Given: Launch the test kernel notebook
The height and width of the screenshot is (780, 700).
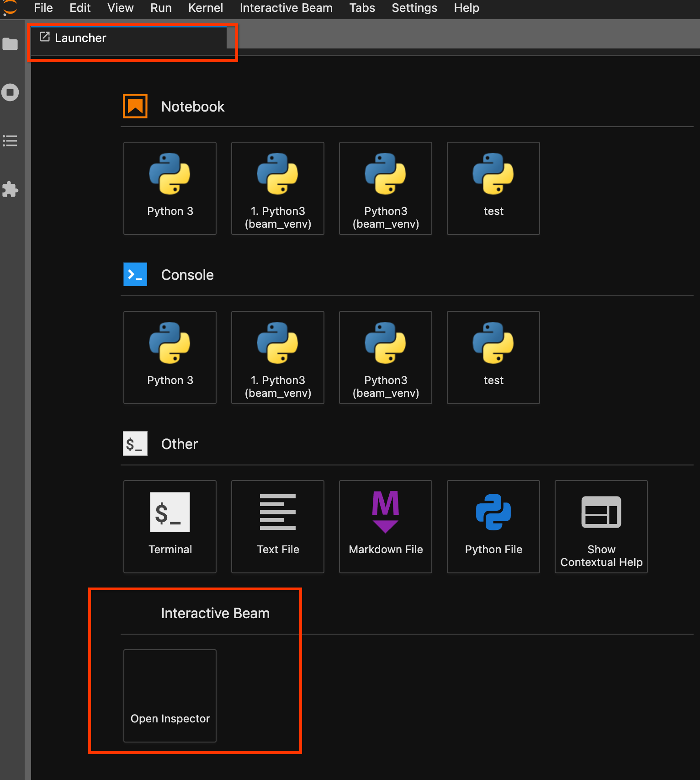Looking at the screenshot, I should point(493,188).
